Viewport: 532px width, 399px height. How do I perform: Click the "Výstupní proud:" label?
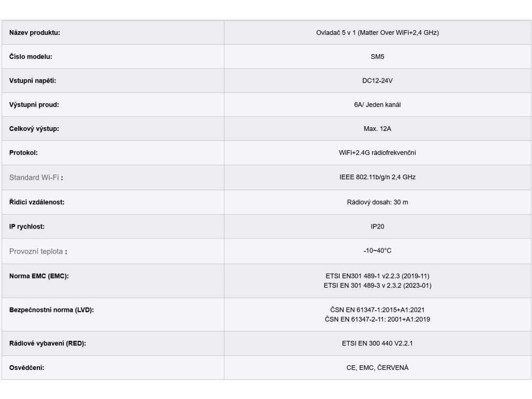(34, 104)
